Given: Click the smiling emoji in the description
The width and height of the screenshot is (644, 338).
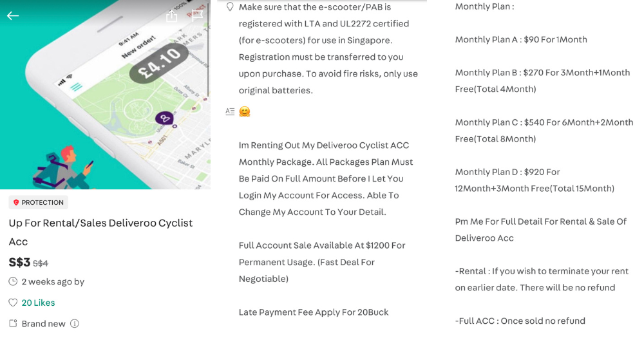Looking at the screenshot, I should pos(245,112).
